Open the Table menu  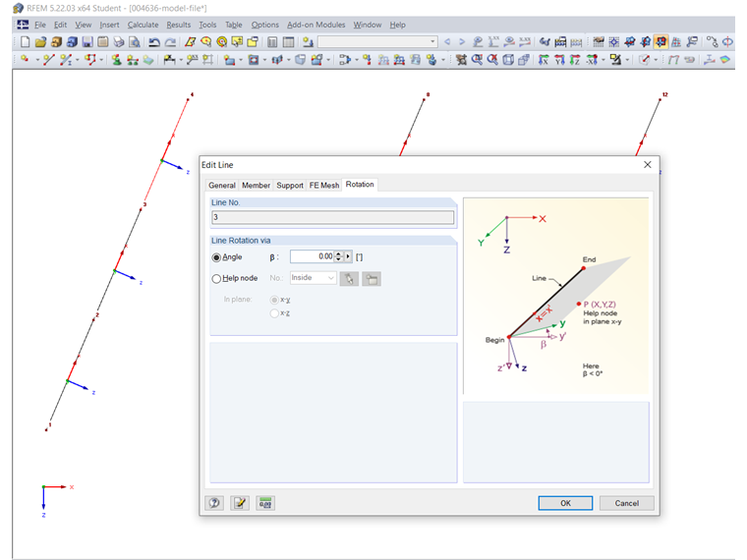pos(234,25)
